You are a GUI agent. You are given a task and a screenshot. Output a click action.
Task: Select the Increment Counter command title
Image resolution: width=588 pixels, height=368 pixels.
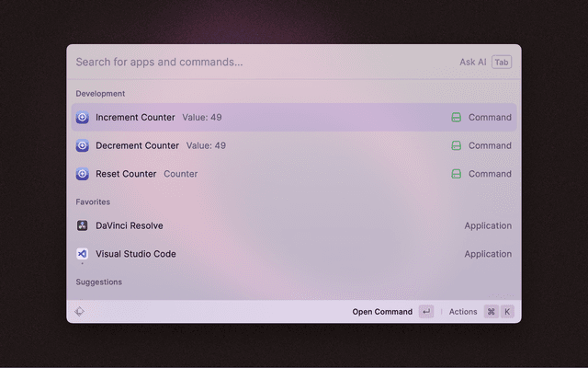click(135, 118)
